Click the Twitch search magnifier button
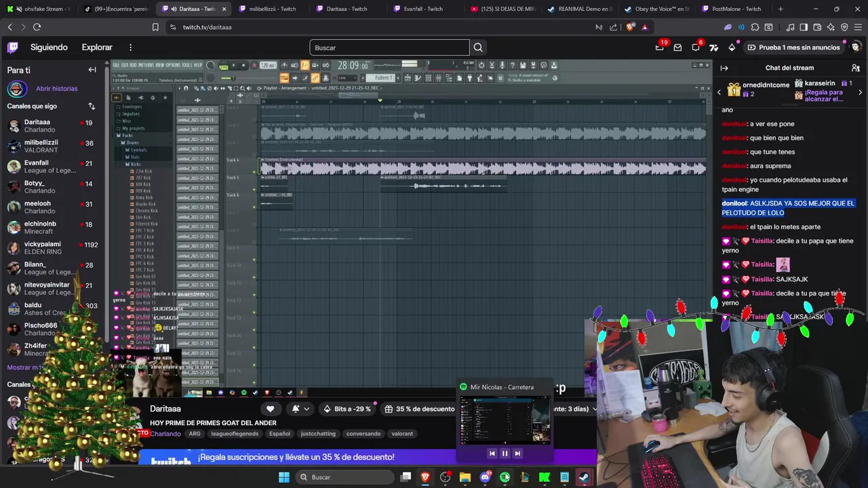This screenshot has width=868, height=488. click(x=478, y=47)
